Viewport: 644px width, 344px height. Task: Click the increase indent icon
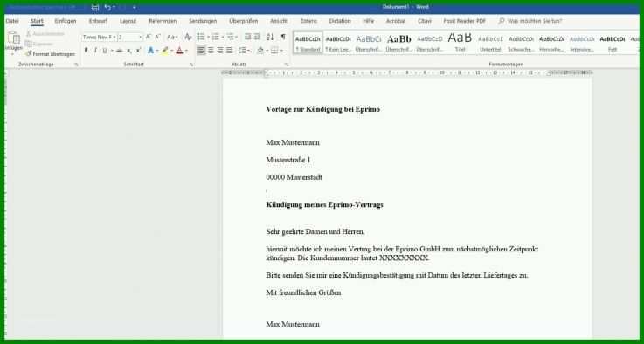257,37
